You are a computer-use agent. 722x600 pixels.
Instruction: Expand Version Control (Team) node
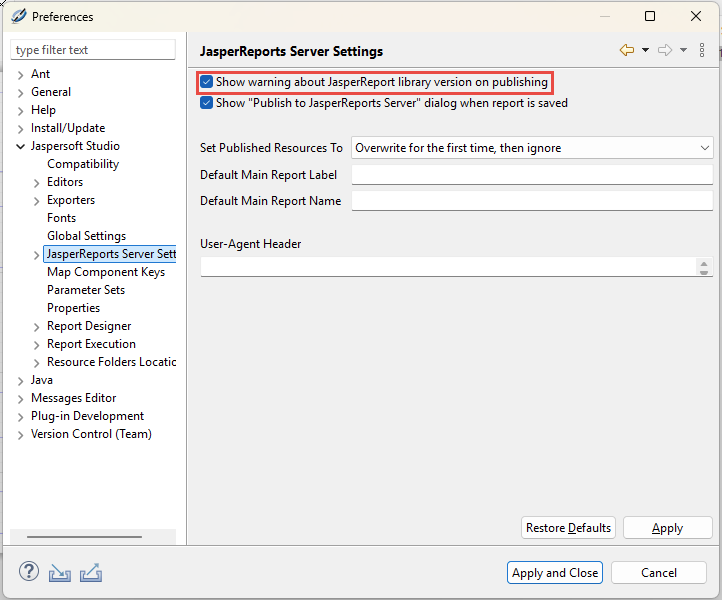(20, 435)
